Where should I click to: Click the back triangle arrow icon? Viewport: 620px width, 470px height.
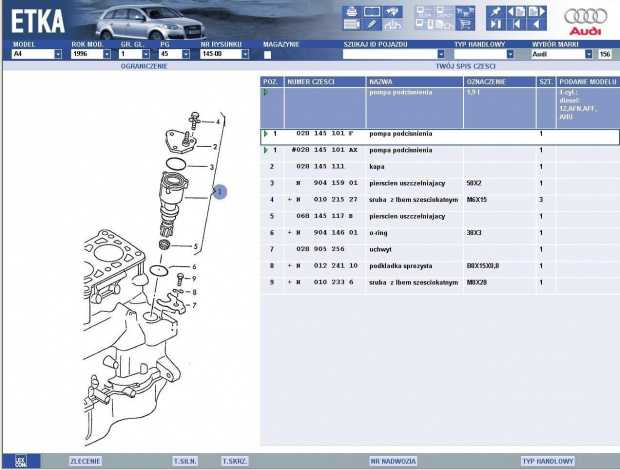pos(537,25)
